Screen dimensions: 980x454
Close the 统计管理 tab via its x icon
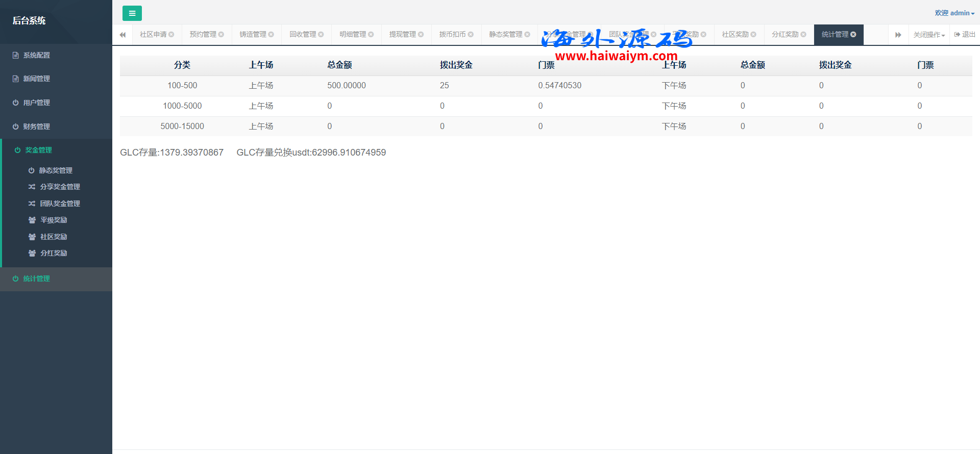point(853,35)
